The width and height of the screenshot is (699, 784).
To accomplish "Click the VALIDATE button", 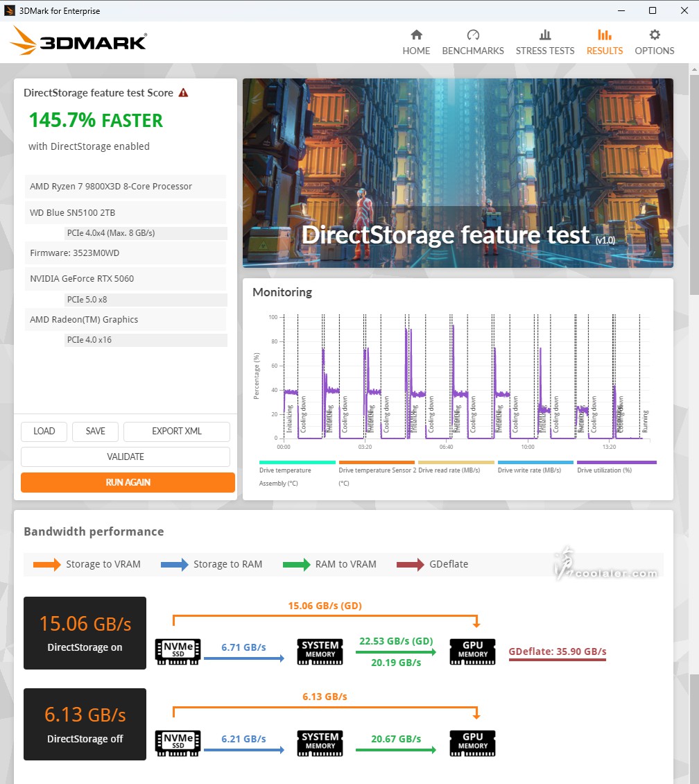I will tap(126, 457).
